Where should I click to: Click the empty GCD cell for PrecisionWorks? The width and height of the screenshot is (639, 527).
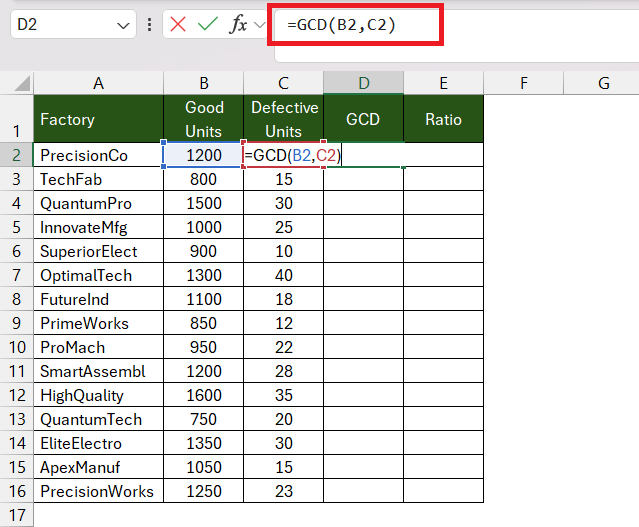(364, 491)
